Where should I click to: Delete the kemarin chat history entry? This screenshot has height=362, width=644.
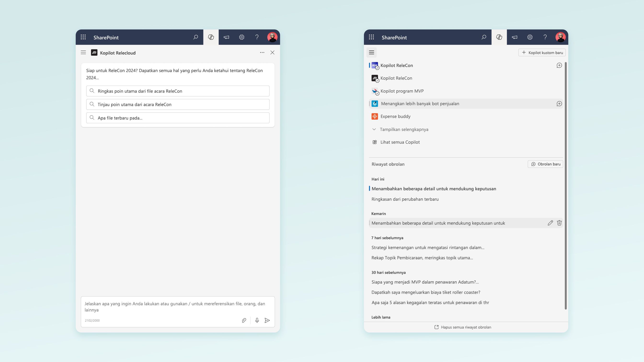coord(559,223)
